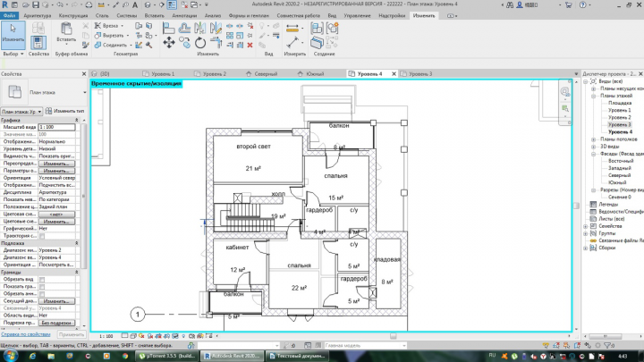Expand the Группы tree node
Image resolution: width=644 pixels, height=362 pixels.
[x=586, y=233]
